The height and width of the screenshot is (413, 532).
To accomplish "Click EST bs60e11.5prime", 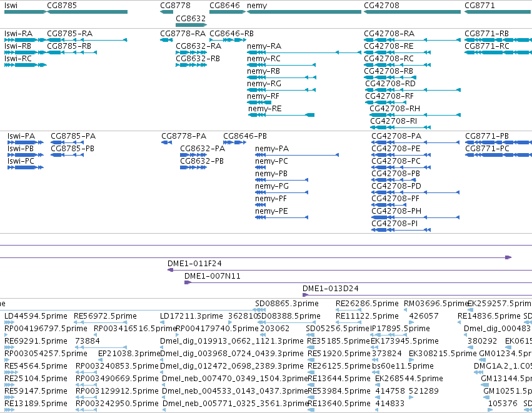I will (374, 372).
